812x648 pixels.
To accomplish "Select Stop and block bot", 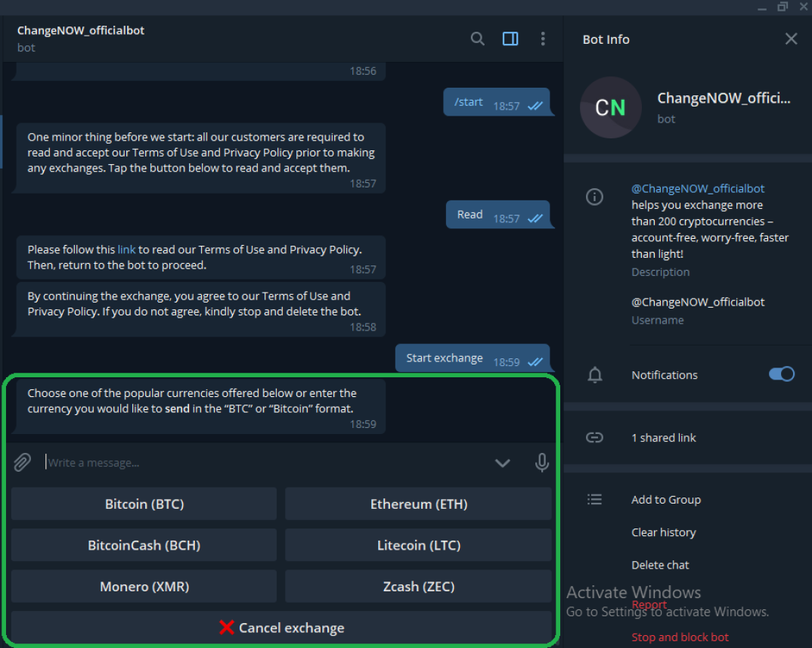I will pyautogui.click(x=680, y=637).
